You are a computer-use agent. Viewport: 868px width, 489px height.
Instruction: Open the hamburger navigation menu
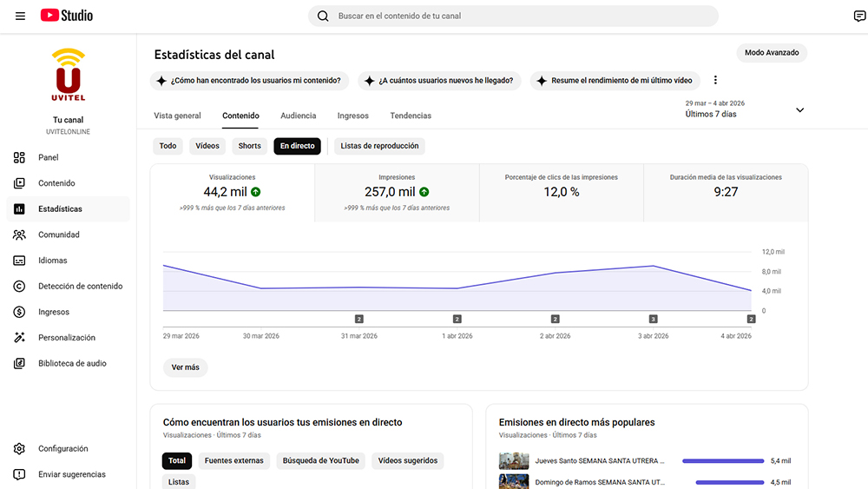[20, 16]
